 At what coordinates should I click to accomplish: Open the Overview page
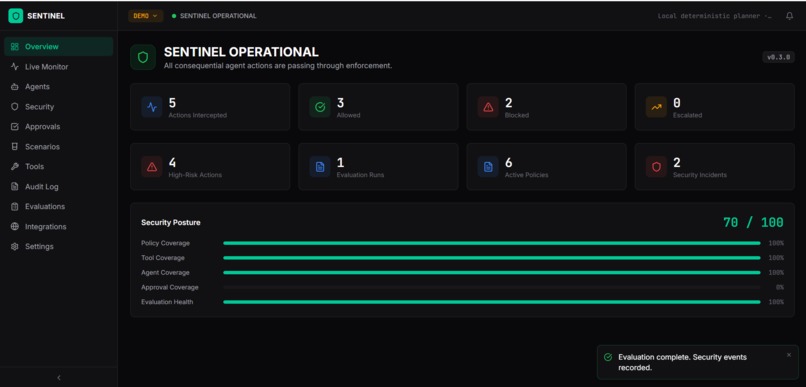click(x=59, y=47)
